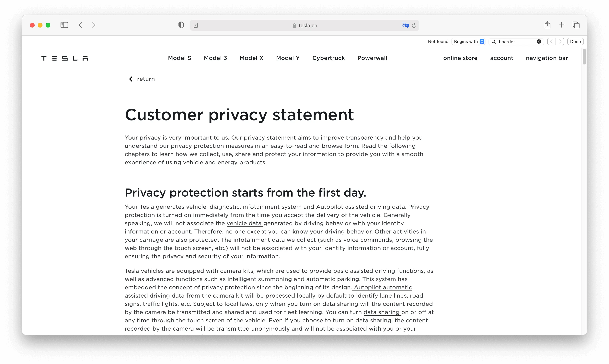
Task: Click the find next match arrow
Action: pos(560,42)
